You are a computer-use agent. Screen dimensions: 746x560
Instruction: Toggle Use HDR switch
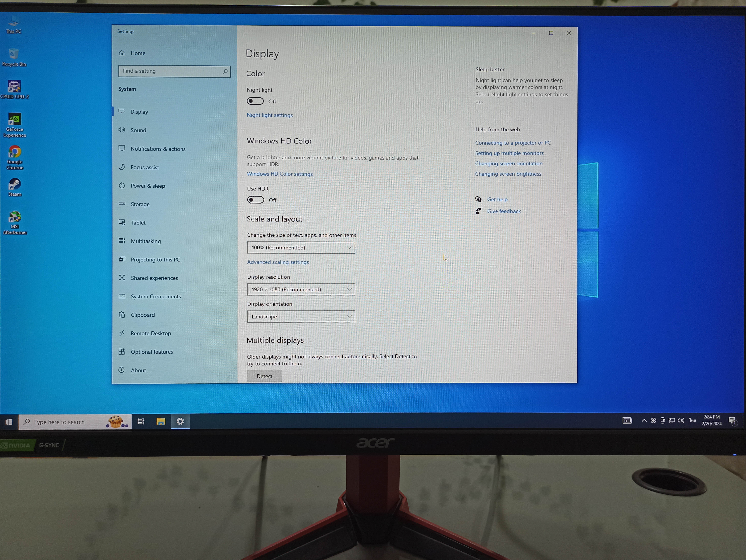pyautogui.click(x=255, y=200)
